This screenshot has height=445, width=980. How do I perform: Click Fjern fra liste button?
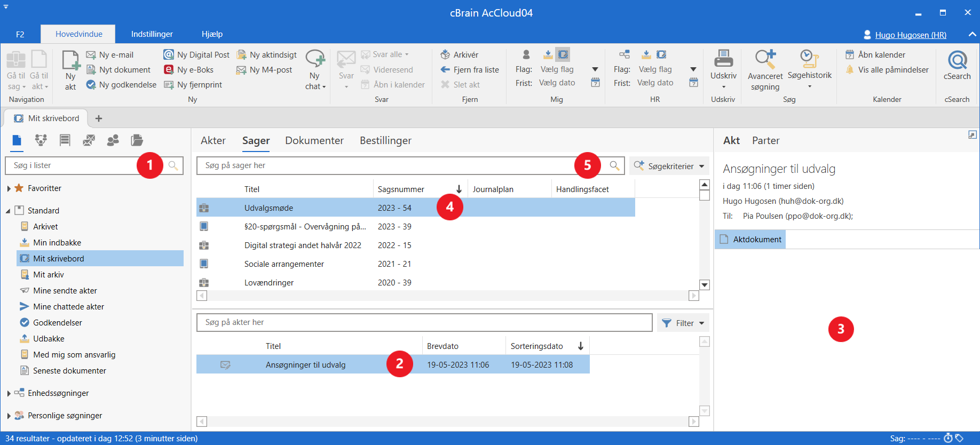point(470,69)
